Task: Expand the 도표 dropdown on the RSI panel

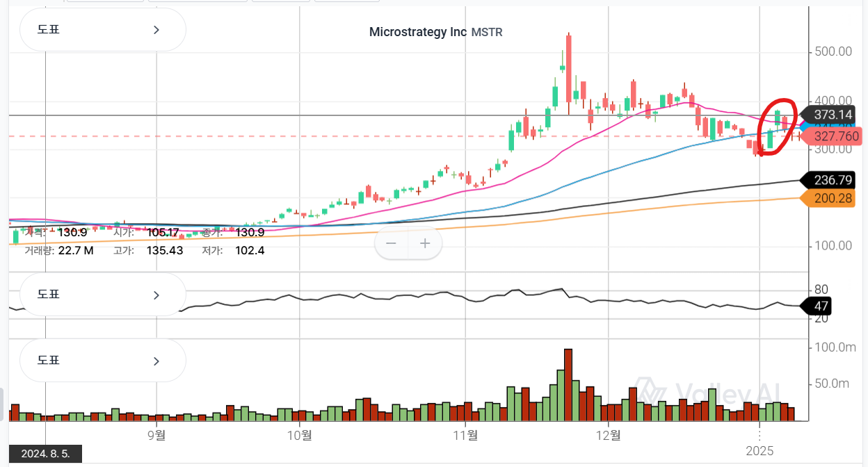Action: (102, 295)
